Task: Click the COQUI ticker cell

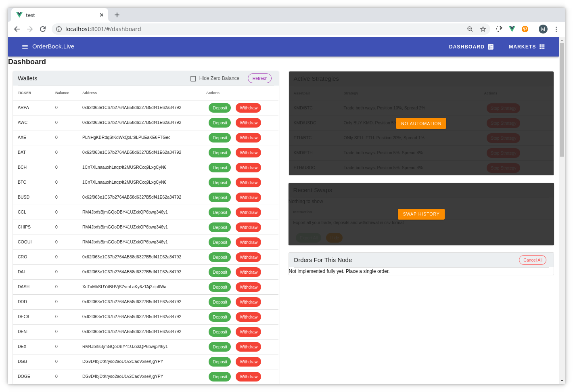Action: [x=25, y=242]
